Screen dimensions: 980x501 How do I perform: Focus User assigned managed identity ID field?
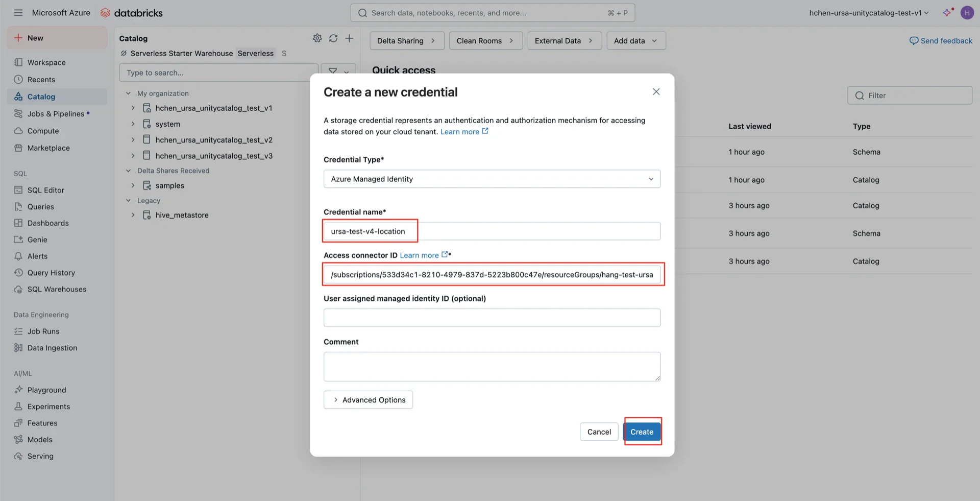[492, 318]
